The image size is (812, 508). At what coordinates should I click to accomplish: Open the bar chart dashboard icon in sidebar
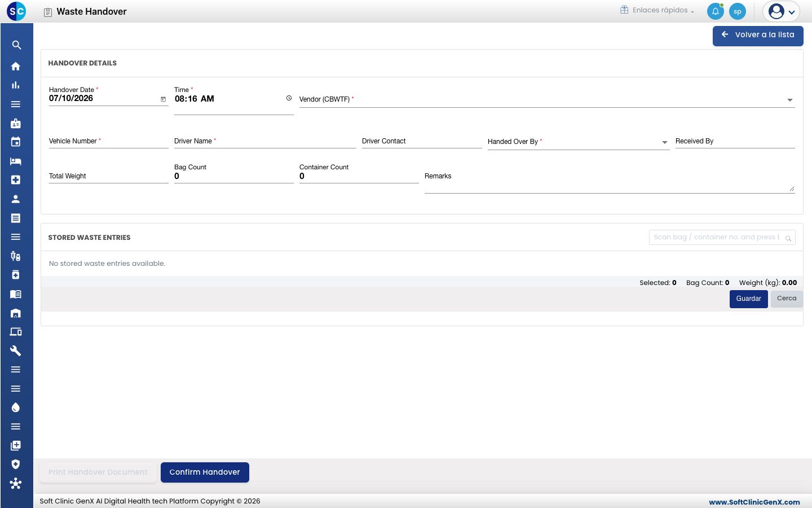click(16, 85)
